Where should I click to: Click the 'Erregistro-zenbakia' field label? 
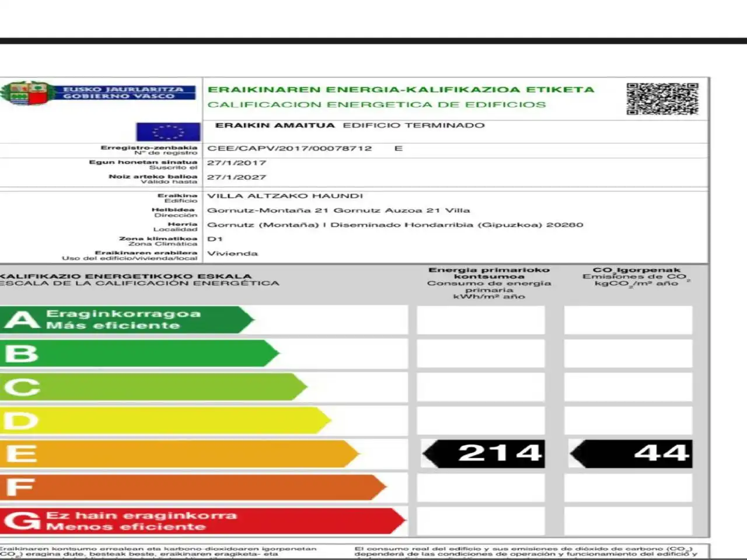coord(149,148)
